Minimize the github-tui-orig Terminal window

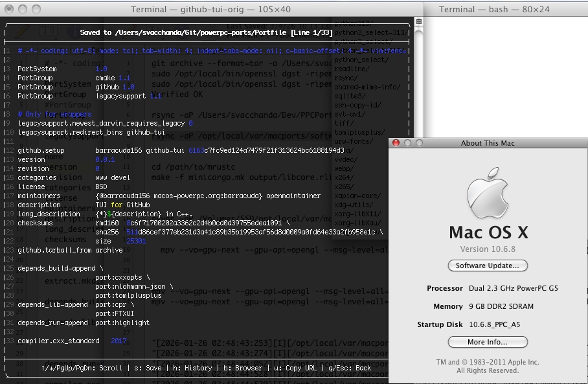click(x=23, y=9)
